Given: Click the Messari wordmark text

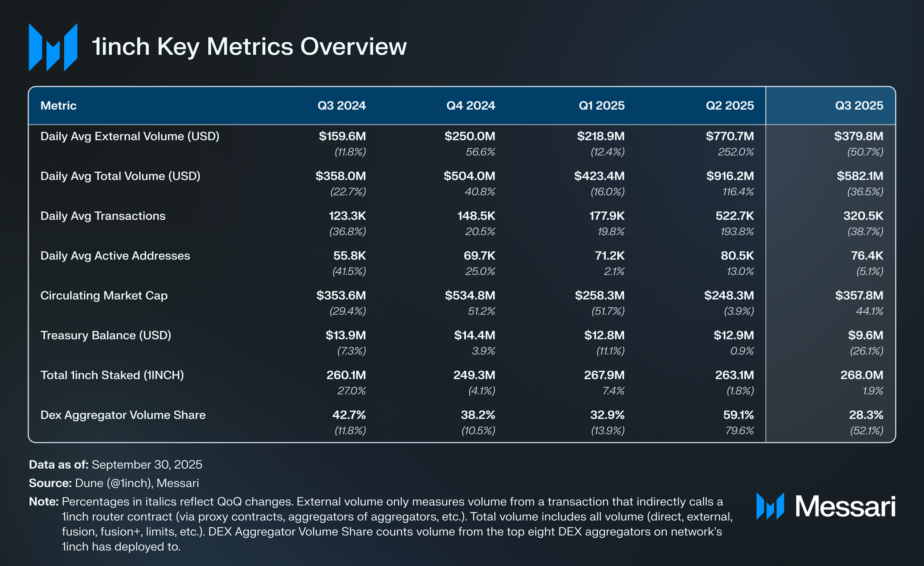Looking at the screenshot, I should click(845, 507).
